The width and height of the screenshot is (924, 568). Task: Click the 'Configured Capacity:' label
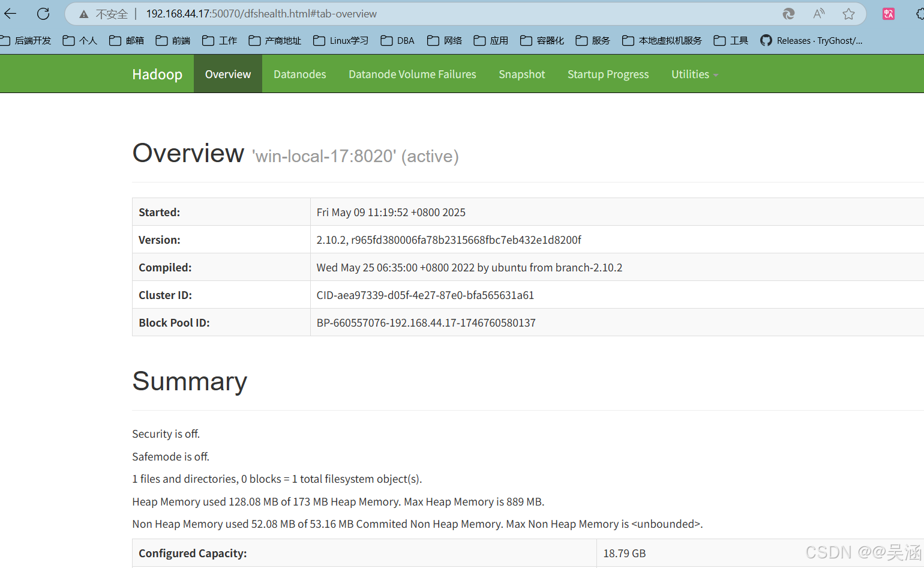[x=193, y=554]
